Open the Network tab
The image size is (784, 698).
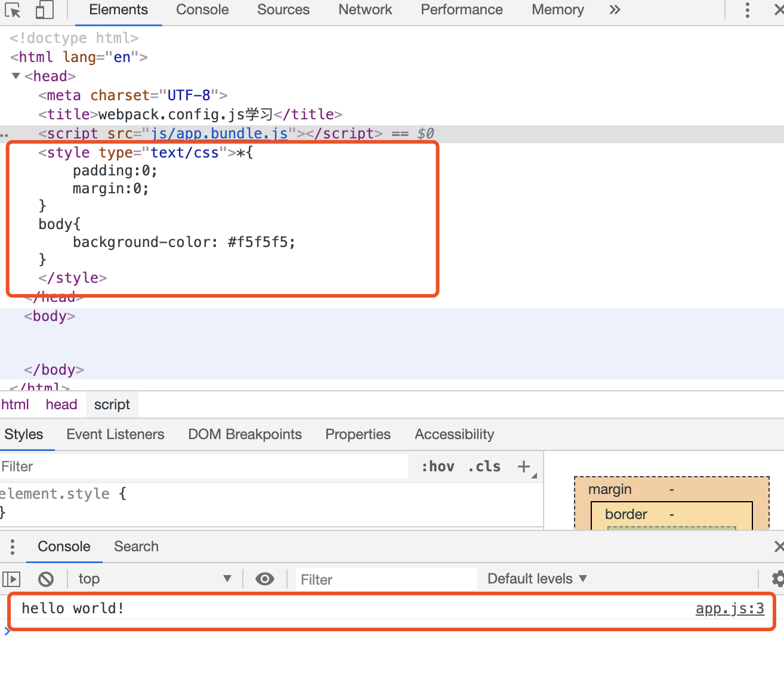point(365,10)
